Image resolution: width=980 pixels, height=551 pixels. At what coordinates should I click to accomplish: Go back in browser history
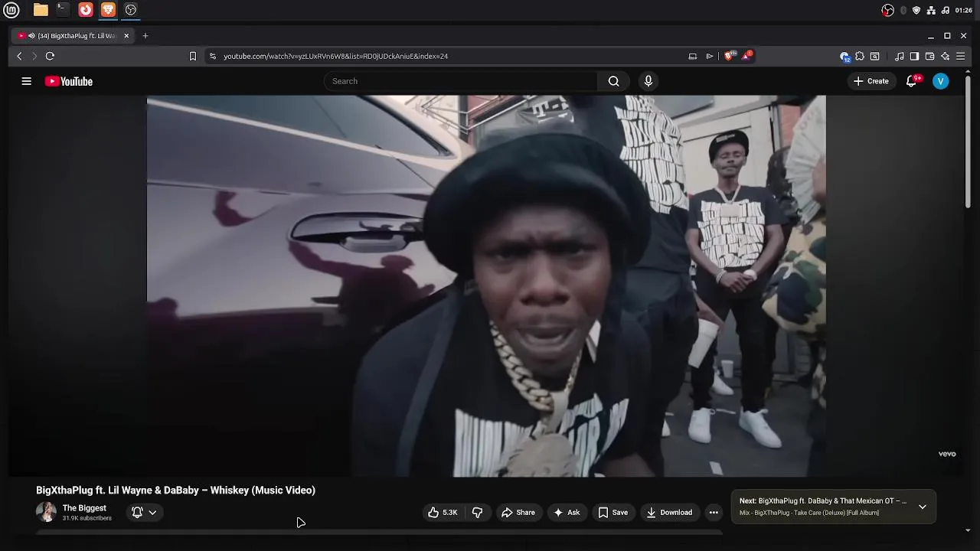[19, 56]
